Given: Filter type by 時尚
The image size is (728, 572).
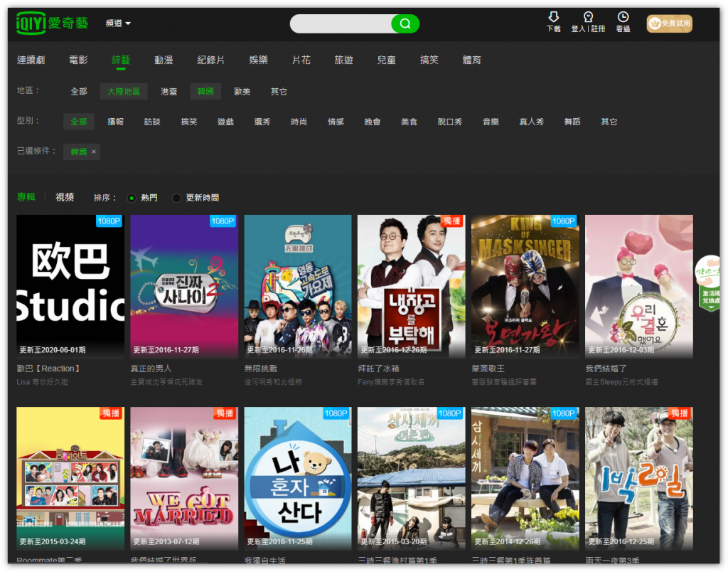Looking at the screenshot, I should 299,122.
